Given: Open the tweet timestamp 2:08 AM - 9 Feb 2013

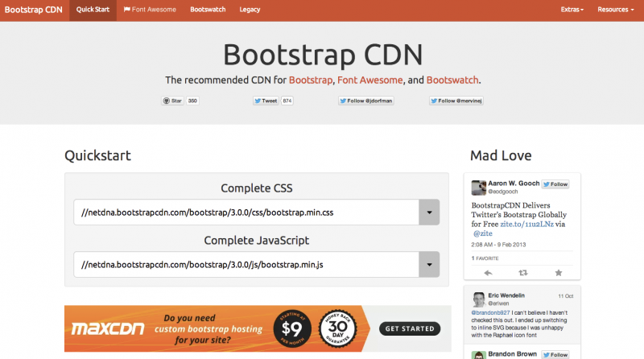Looking at the screenshot, I should click(x=498, y=245).
